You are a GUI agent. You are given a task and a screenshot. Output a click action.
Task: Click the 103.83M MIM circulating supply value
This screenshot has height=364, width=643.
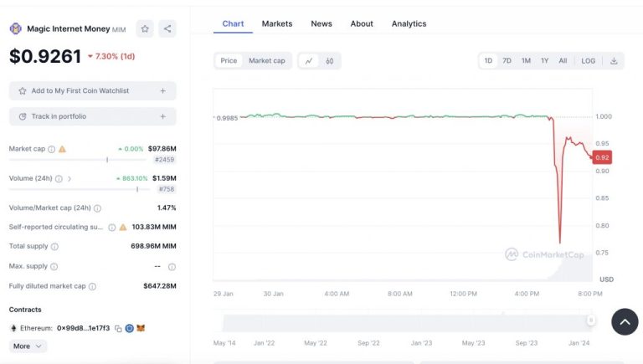[x=154, y=227]
